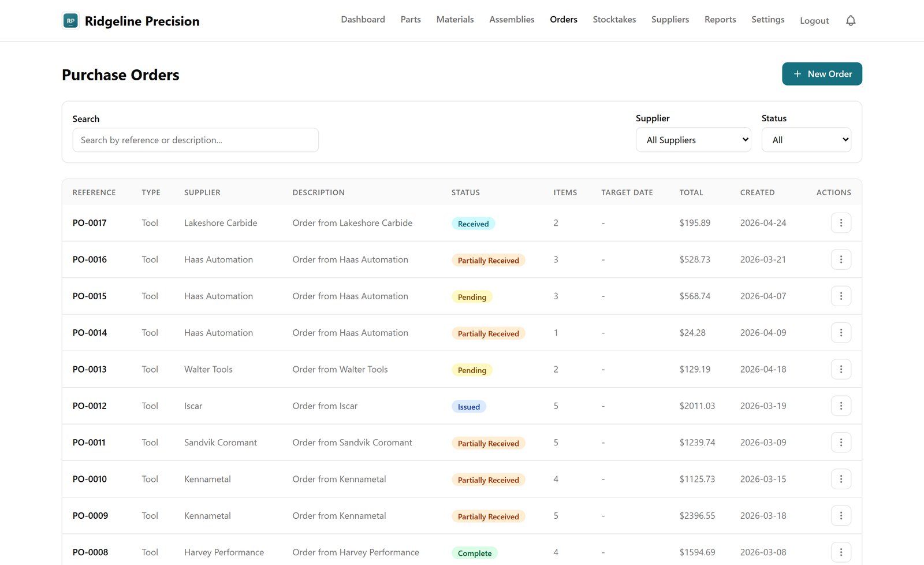Create a New Order

tap(822, 74)
